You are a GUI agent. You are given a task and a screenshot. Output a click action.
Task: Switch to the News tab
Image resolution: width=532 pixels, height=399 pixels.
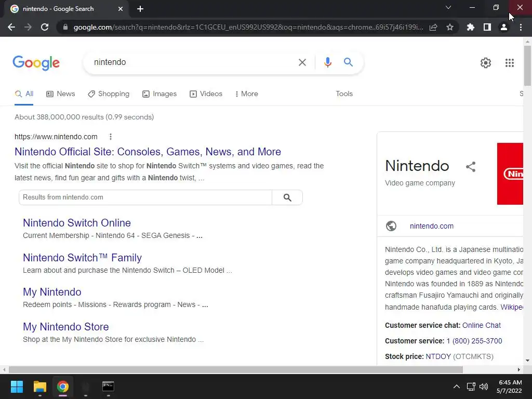click(x=61, y=94)
